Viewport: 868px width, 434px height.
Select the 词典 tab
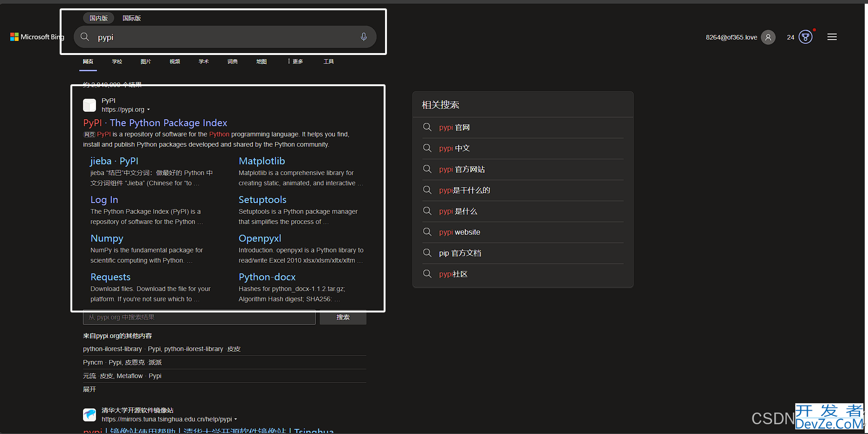[x=233, y=61]
